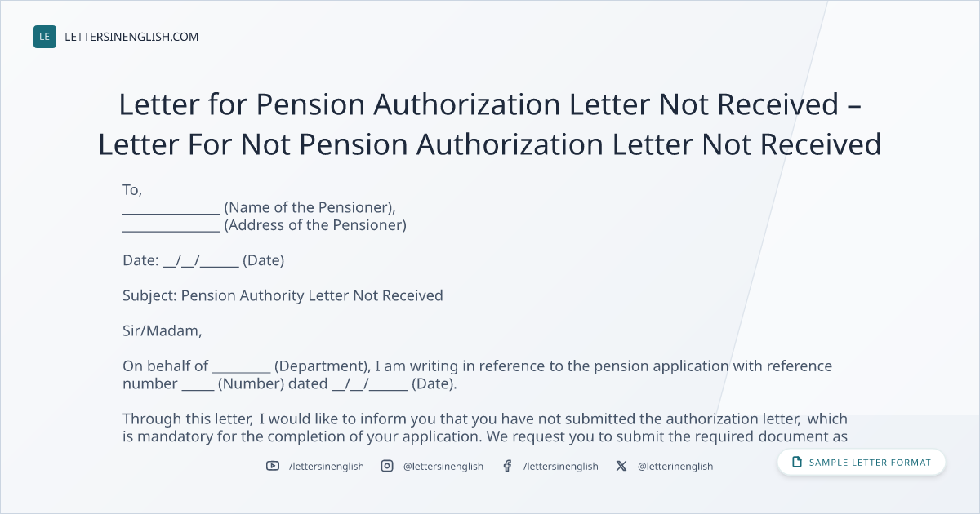980x514 pixels.
Task: Click the Instagram icon
Action: pyautogui.click(x=387, y=466)
